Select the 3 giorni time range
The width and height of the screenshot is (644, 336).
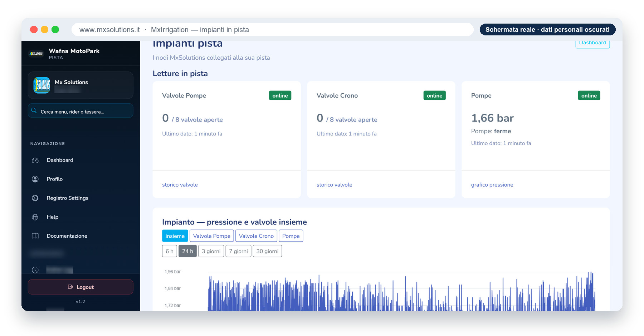(x=211, y=251)
